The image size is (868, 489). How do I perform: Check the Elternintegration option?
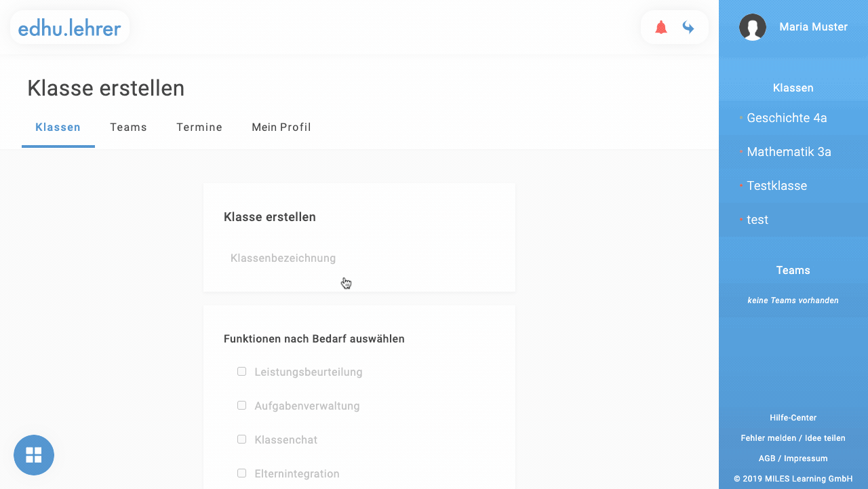(x=241, y=473)
